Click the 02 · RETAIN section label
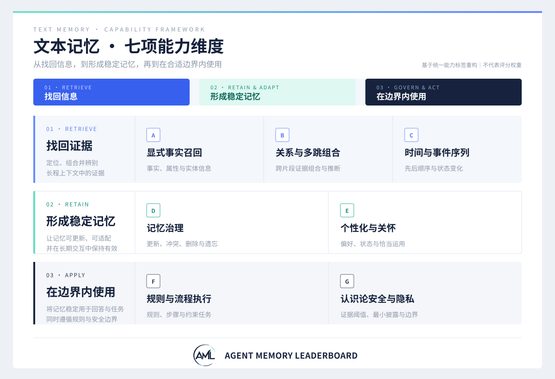 pos(67,204)
